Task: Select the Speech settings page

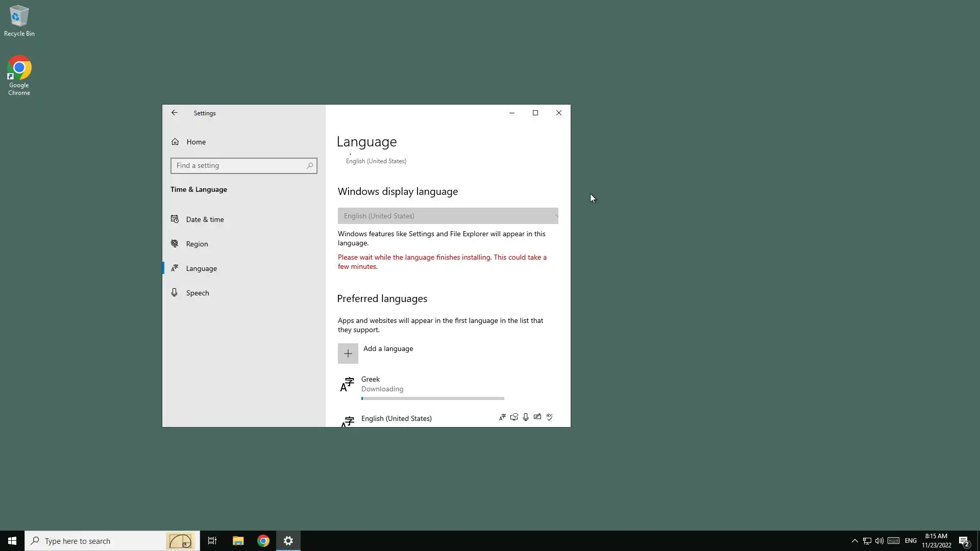Action: 197,293
